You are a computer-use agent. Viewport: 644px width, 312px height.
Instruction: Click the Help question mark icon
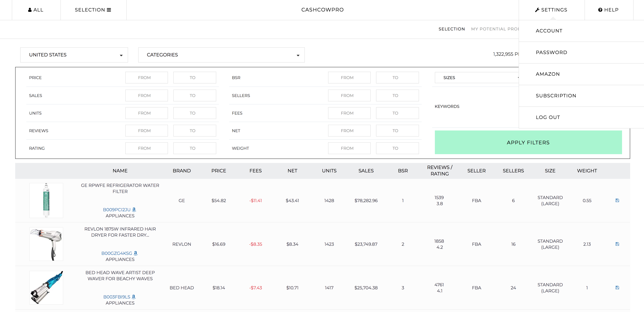point(600,10)
